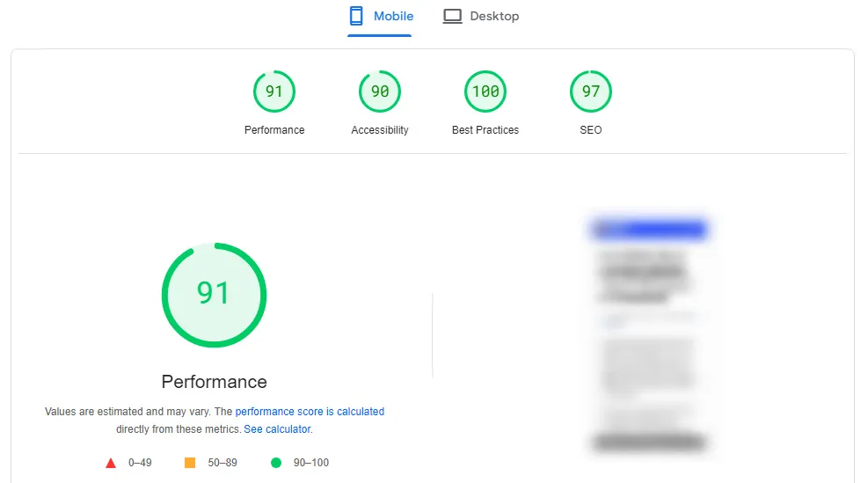The width and height of the screenshot is (868, 483).
Task: Jump to the Accessibility label under gauge
Action: pyautogui.click(x=380, y=130)
